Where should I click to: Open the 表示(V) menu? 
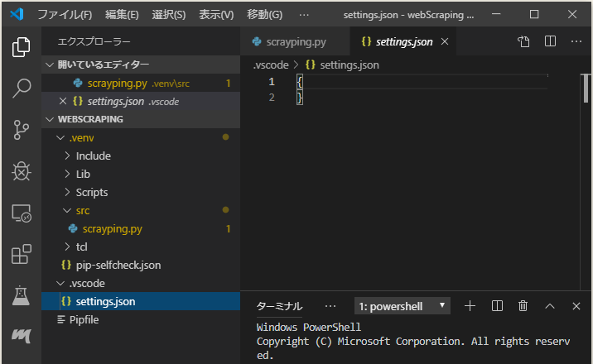(x=216, y=14)
